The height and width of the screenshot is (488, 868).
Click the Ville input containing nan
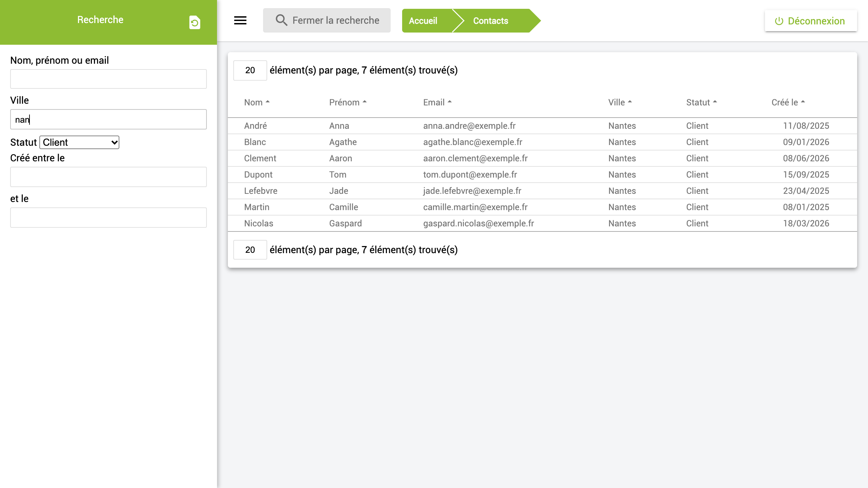pos(108,119)
